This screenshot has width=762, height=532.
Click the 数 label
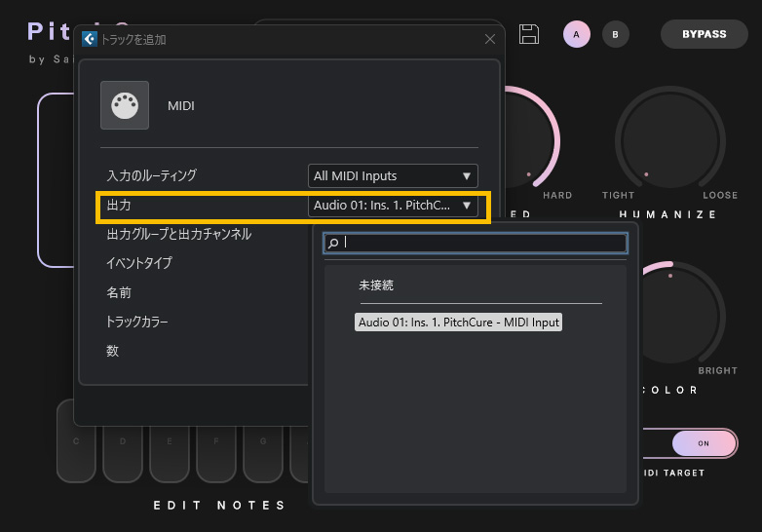point(112,351)
